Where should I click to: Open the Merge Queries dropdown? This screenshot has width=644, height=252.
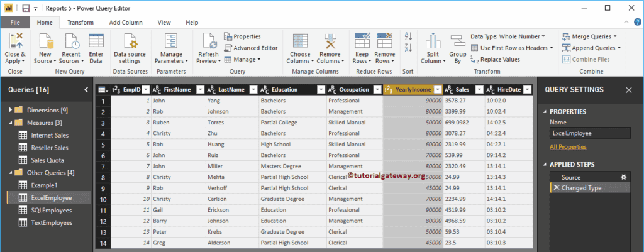coord(589,36)
